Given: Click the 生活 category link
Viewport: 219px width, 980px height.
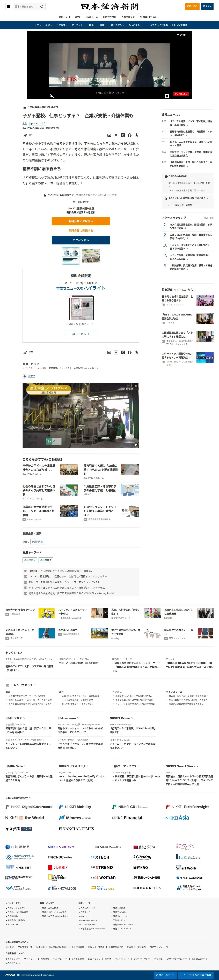Looking at the screenshot, I should (x=24, y=123).
